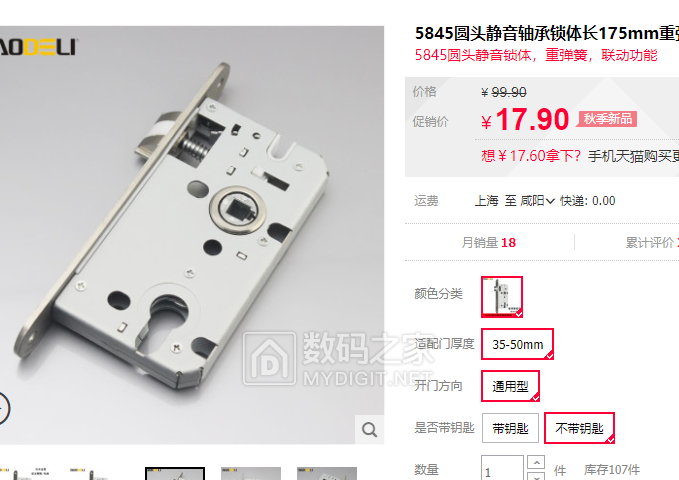Click the 秋季新品 promotion badge
This screenshot has width=679, height=480.
coord(608,119)
